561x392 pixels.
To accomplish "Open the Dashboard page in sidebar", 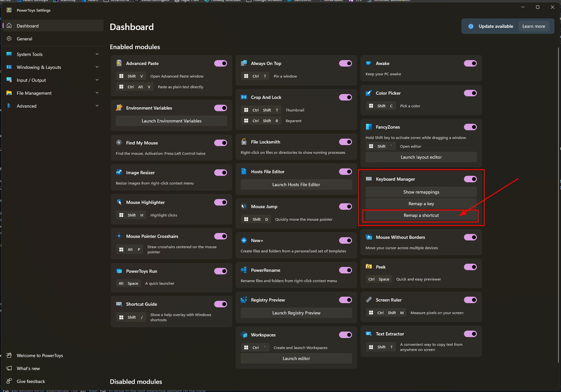I will [x=53, y=26].
